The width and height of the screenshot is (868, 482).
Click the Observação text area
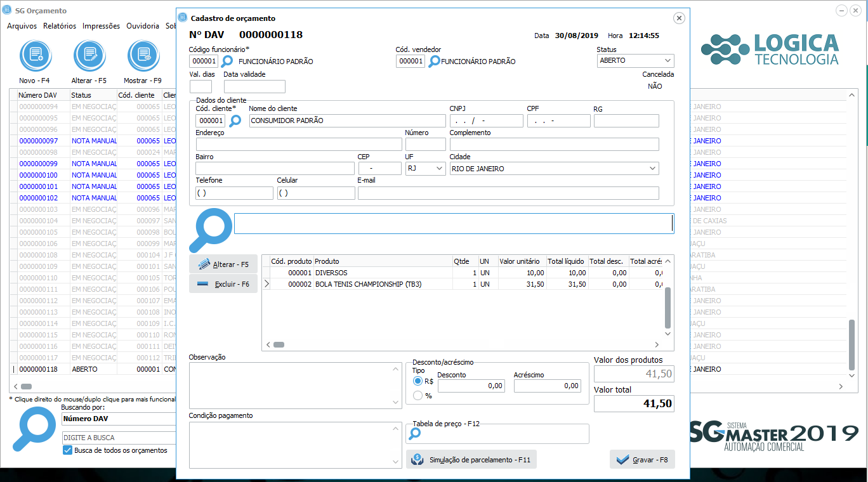[x=296, y=386]
